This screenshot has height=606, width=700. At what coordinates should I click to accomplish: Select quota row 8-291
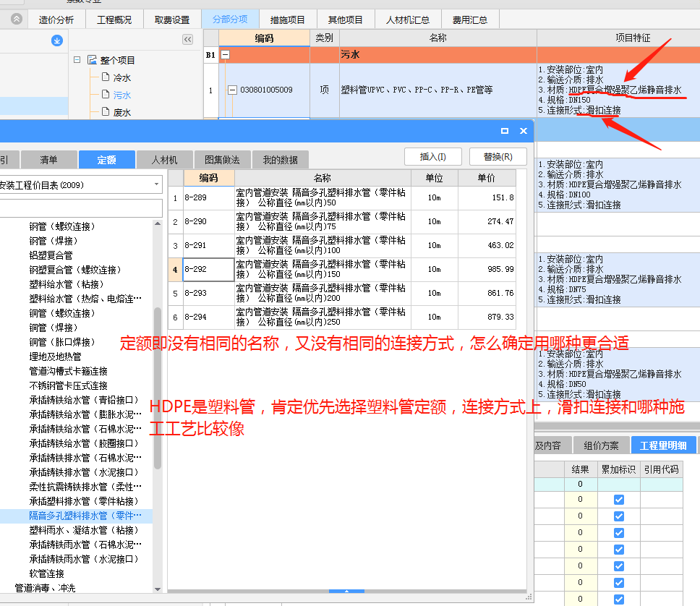(343, 246)
